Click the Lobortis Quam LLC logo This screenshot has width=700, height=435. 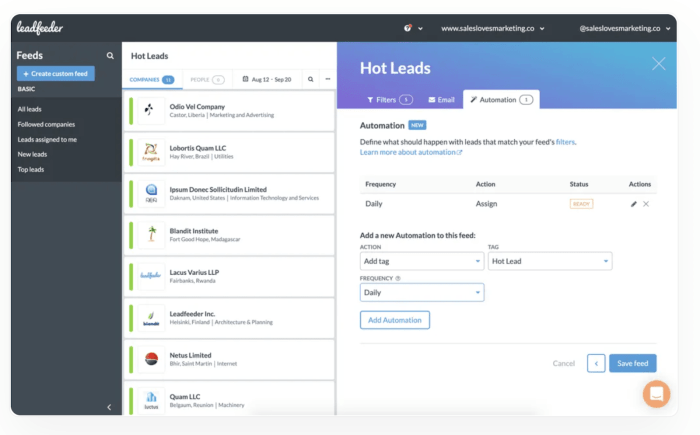(151, 152)
